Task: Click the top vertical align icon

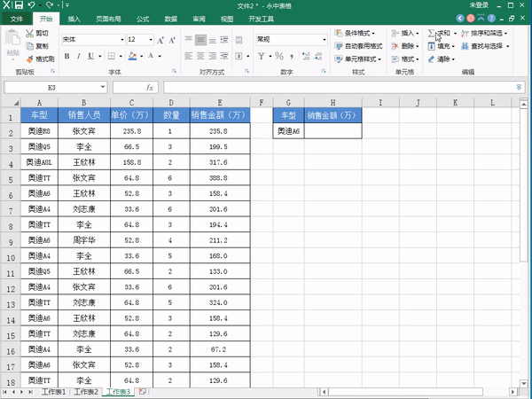Action: coord(189,40)
